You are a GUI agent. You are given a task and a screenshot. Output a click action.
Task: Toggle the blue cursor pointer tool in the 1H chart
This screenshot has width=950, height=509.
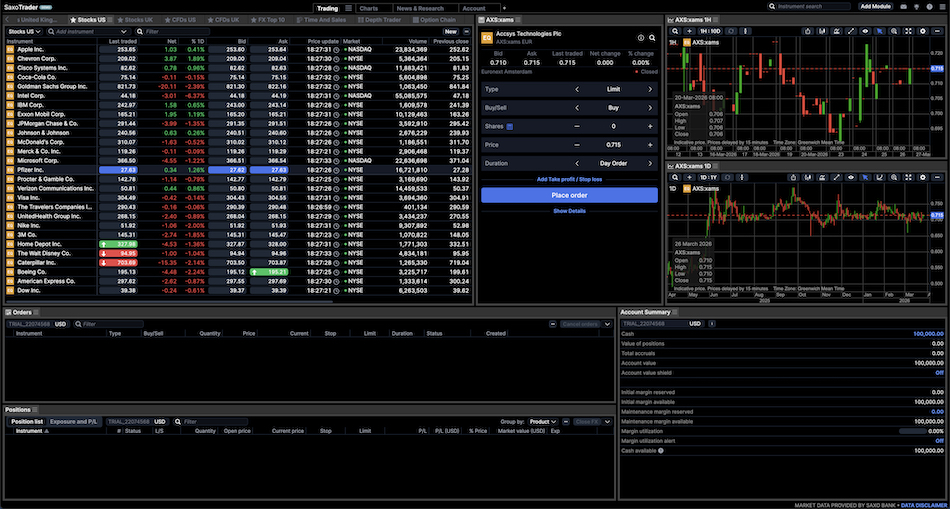880,31
